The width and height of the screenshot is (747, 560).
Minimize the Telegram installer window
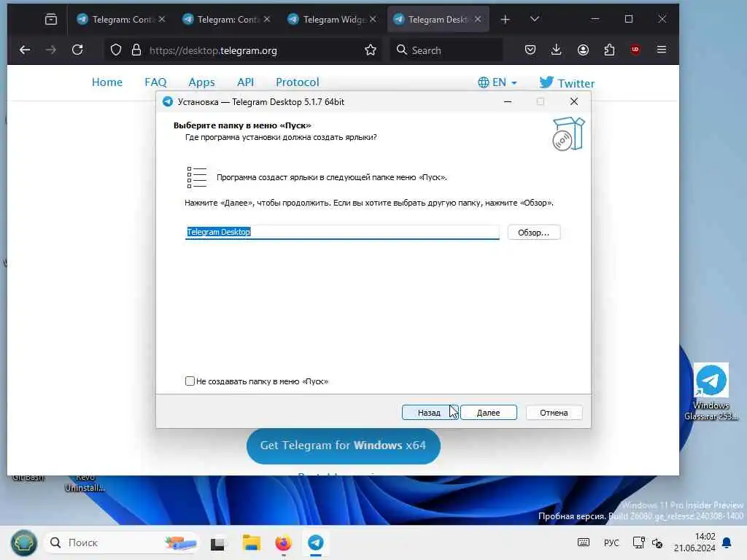click(x=508, y=101)
